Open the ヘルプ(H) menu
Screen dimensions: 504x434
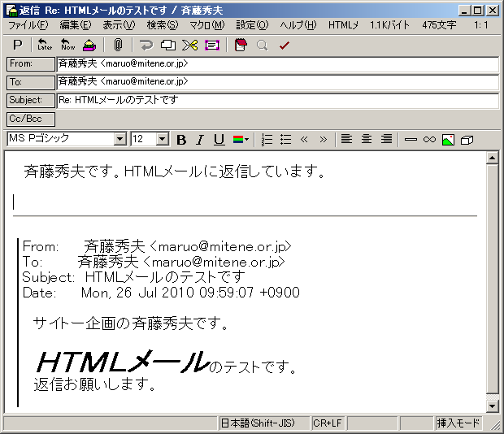click(298, 25)
